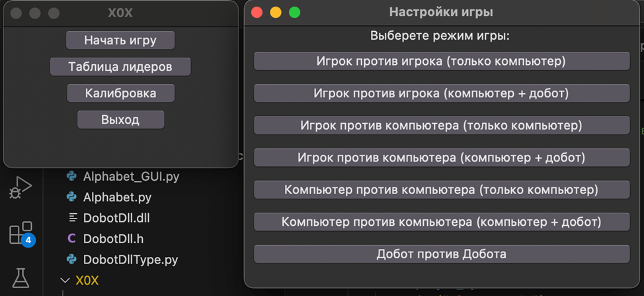
Task: Click Python icon beside Alphabet.py
Action: coord(72,197)
